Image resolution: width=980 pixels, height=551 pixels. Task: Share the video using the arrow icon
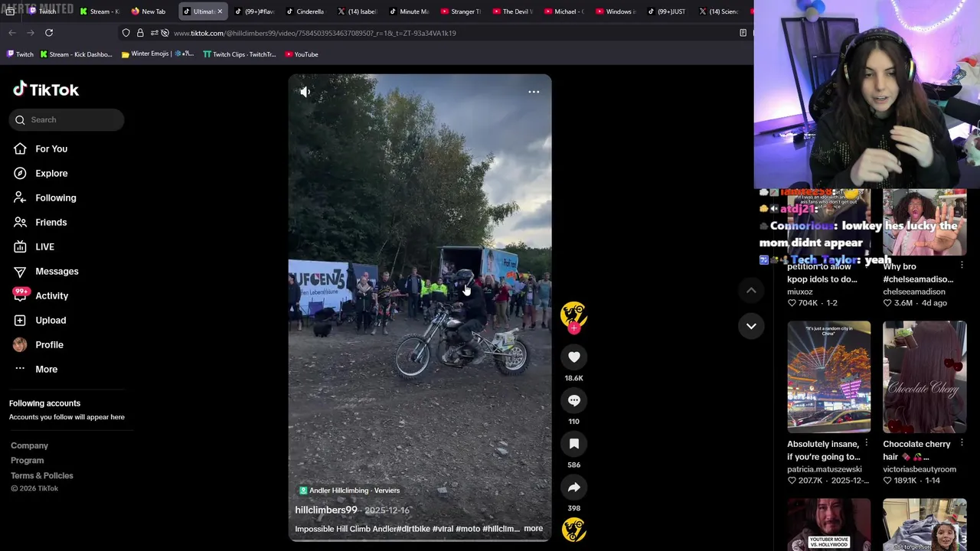click(574, 487)
